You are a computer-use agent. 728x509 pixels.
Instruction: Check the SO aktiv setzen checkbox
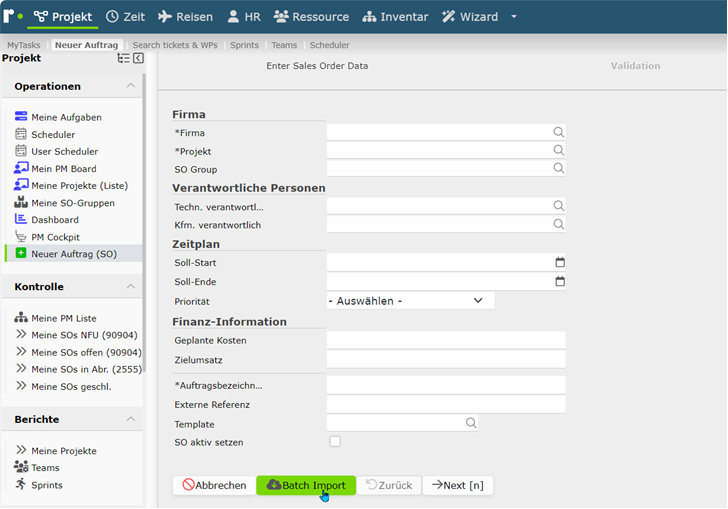click(x=335, y=441)
